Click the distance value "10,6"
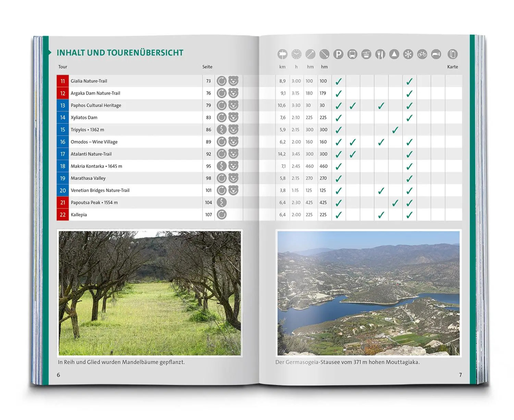This screenshot has height=420, width=514. tap(282, 106)
